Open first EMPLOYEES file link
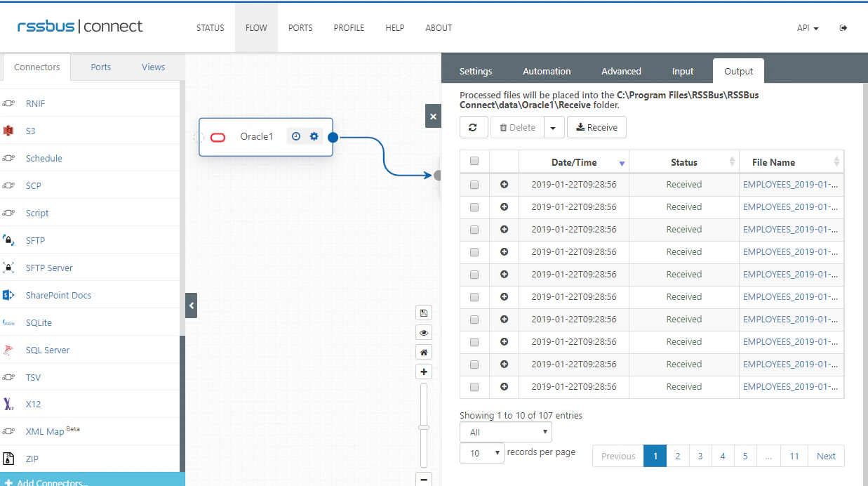The image size is (868, 486). tap(791, 185)
